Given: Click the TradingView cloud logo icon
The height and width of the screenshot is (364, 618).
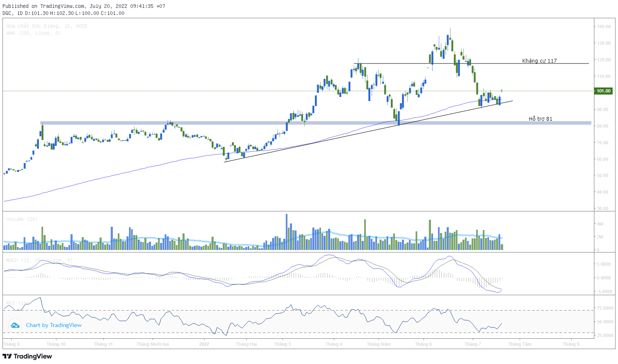Looking at the screenshot, I should click(15, 325).
